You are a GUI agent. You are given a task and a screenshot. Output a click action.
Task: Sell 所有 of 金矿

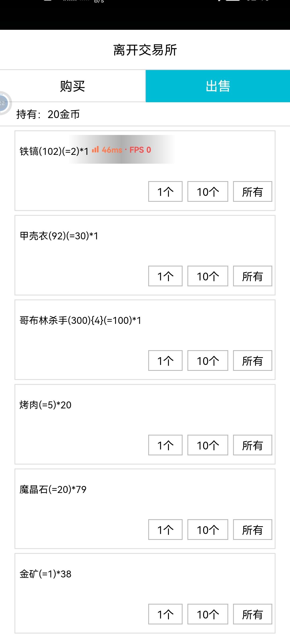tap(252, 614)
